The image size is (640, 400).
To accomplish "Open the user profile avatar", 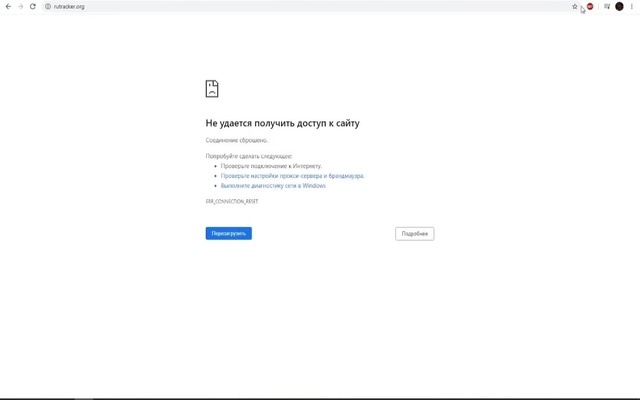I will coord(619,6).
